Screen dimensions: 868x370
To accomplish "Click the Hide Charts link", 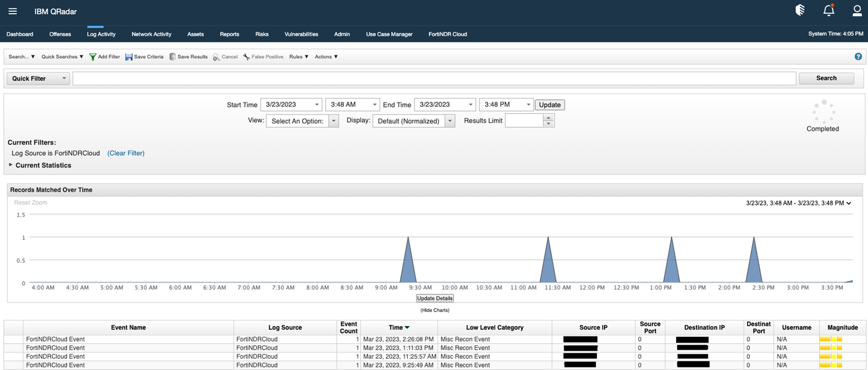I will click(x=435, y=311).
